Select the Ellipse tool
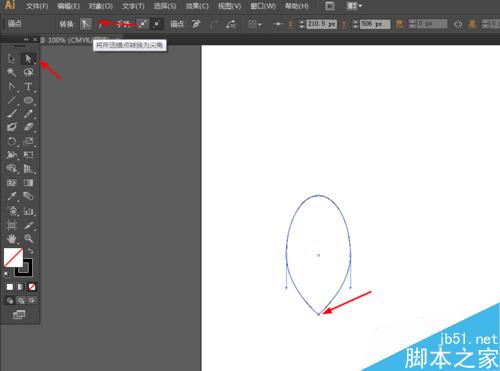 click(28, 100)
